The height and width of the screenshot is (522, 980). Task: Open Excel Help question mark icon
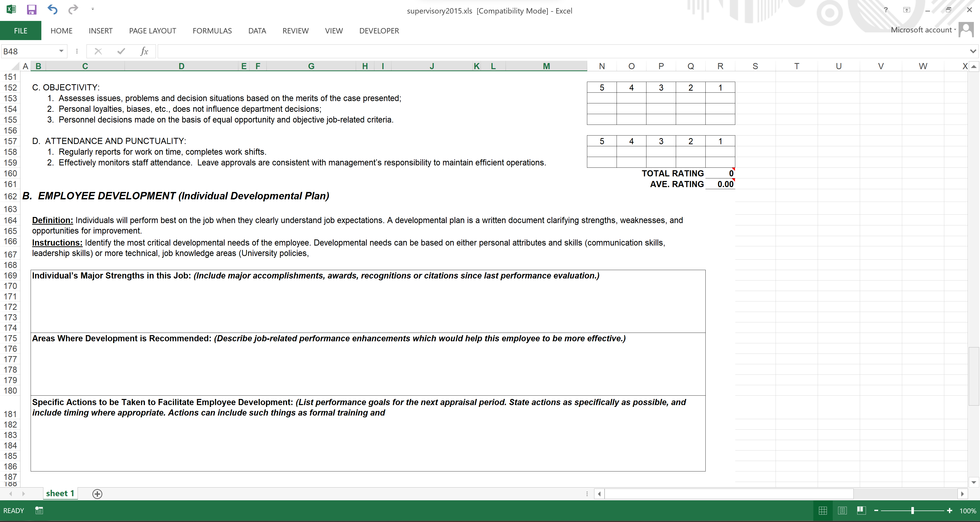(886, 10)
